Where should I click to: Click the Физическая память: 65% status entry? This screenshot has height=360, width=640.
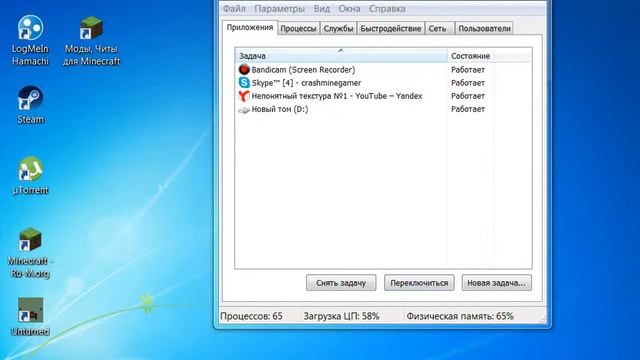[x=460, y=316]
